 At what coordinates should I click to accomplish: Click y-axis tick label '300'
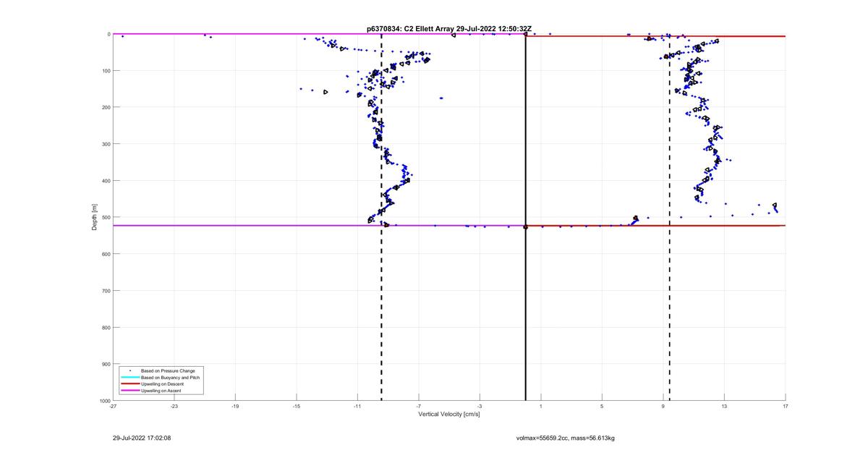click(x=105, y=144)
